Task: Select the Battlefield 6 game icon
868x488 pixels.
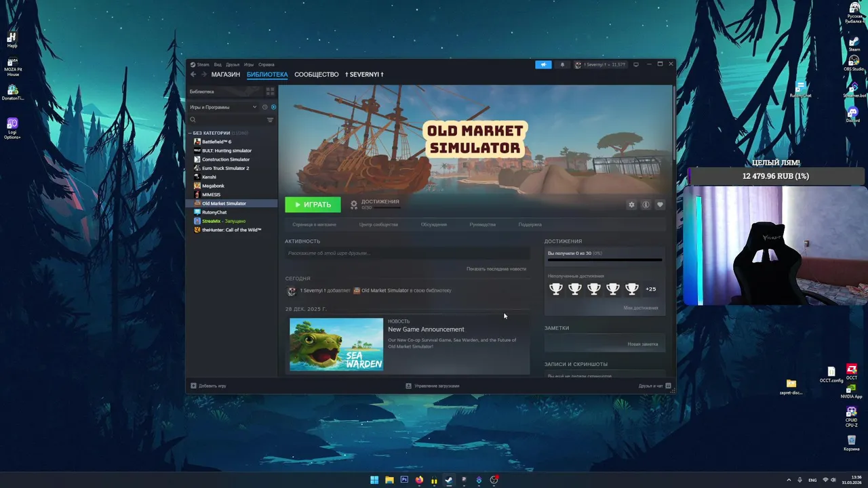Action: coord(197,142)
